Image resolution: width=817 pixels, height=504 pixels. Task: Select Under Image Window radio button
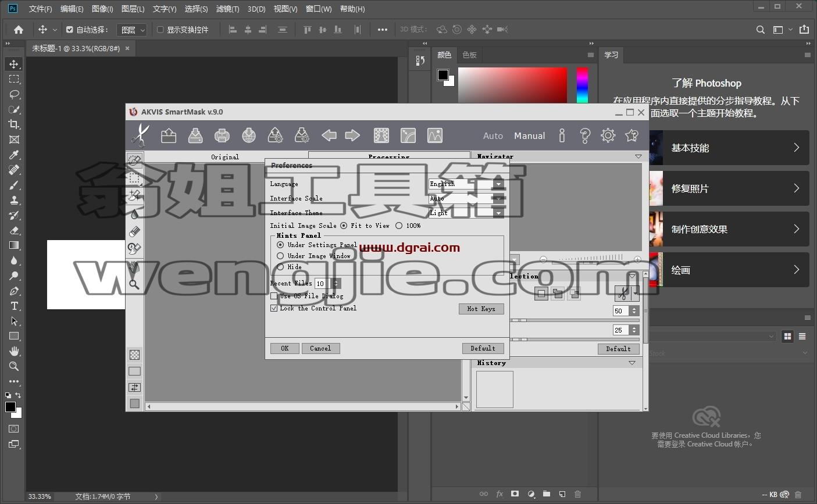coord(280,256)
